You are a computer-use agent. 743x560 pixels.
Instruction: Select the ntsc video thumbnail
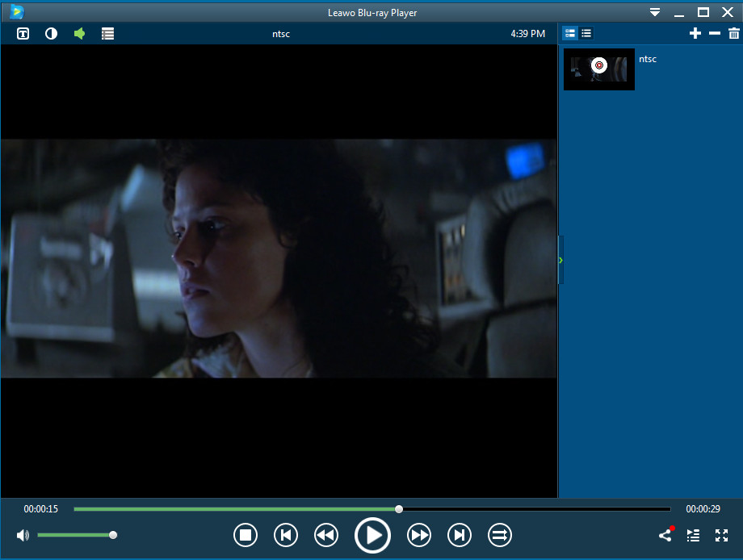click(598, 69)
